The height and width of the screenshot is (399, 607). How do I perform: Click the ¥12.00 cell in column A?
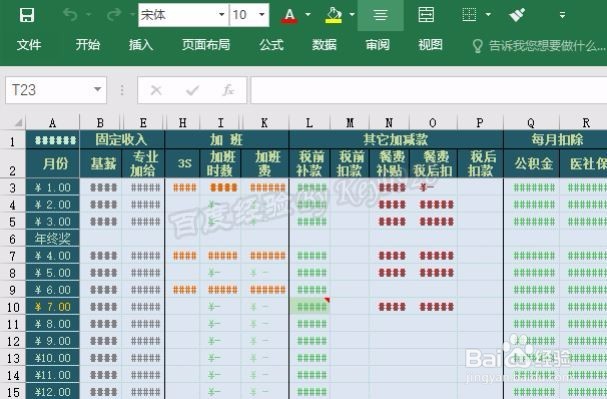point(52,392)
